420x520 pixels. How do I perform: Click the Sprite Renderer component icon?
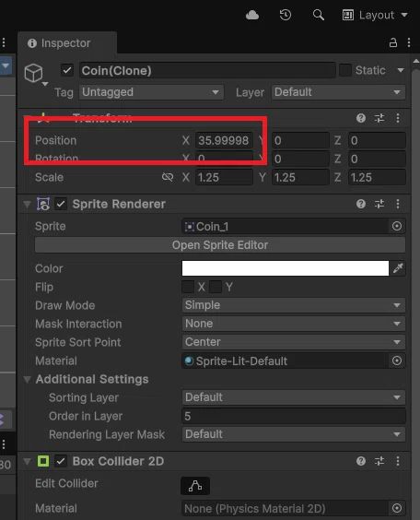(x=43, y=204)
